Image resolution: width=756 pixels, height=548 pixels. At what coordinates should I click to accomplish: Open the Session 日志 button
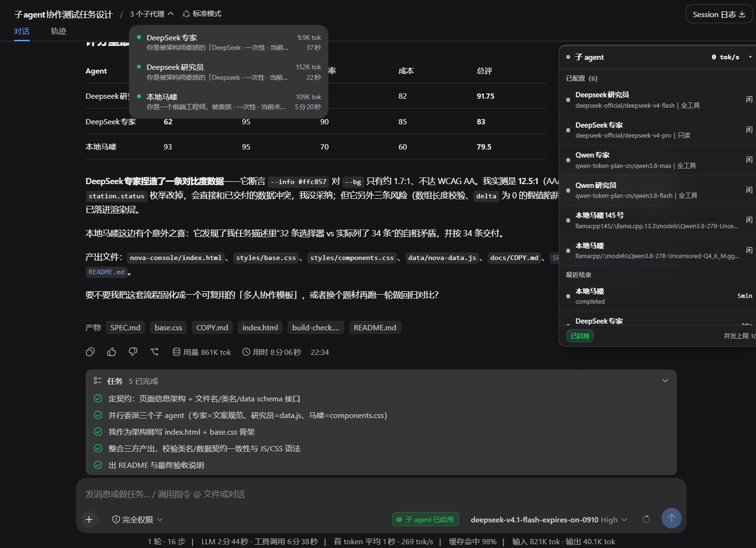(x=719, y=14)
